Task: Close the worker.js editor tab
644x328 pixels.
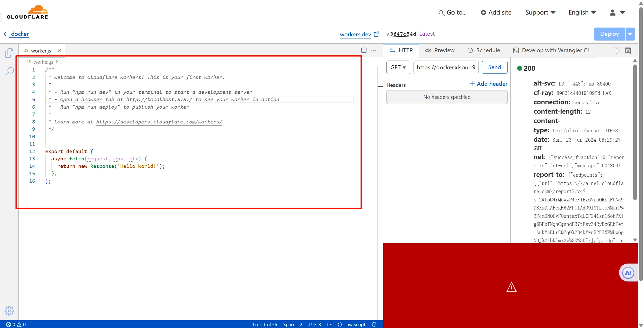Action: (x=60, y=50)
